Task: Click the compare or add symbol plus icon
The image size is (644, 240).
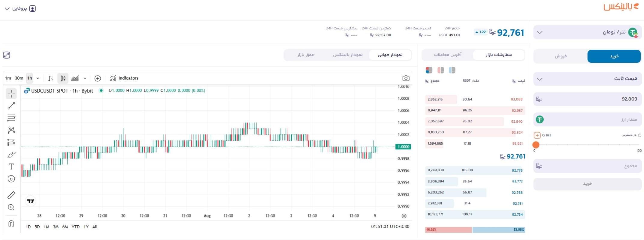Action: pyautogui.click(x=98, y=78)
